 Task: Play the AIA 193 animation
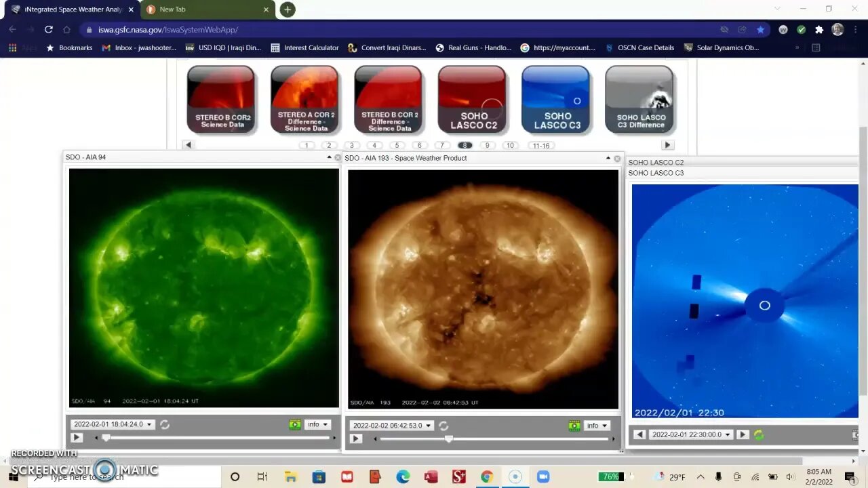click(356, 439)
